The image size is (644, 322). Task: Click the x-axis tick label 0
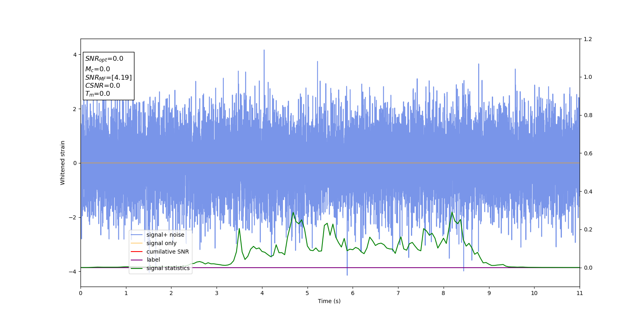(x=80, y=293)
